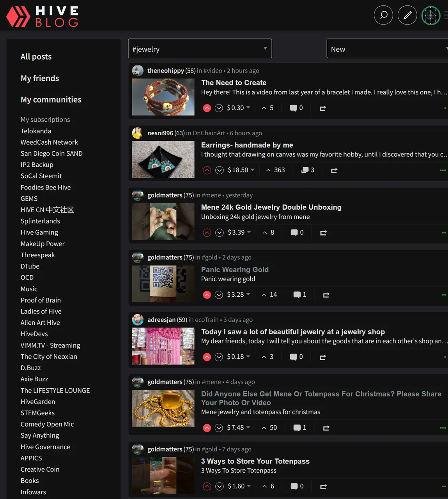Open 'The Need to Create' post title
The image size is (448, 499).
point(234,83)
